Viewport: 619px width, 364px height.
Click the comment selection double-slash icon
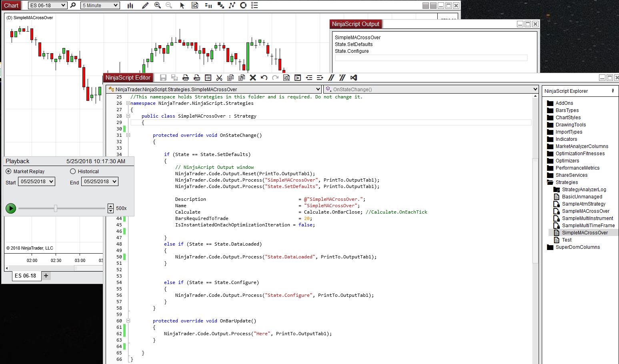pyautogui.click(x=331, y=78)
